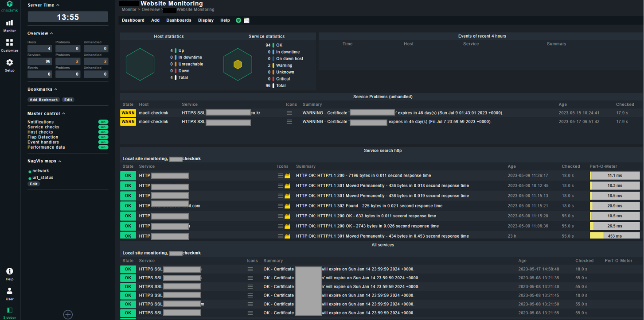Collapse the Bookmarks section
Image resolution: width=644 pixels, height=320 pixels.
click(55, 89)
